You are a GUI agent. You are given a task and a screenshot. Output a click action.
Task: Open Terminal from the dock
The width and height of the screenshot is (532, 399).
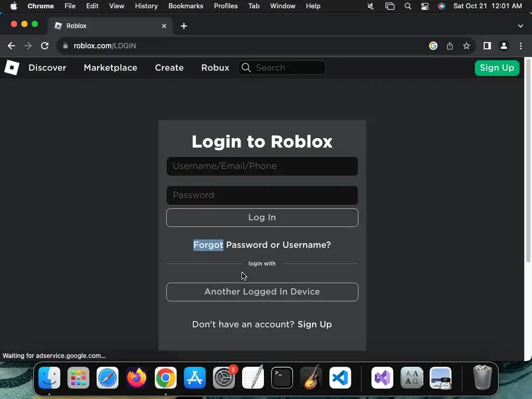(x=282, y=378)
